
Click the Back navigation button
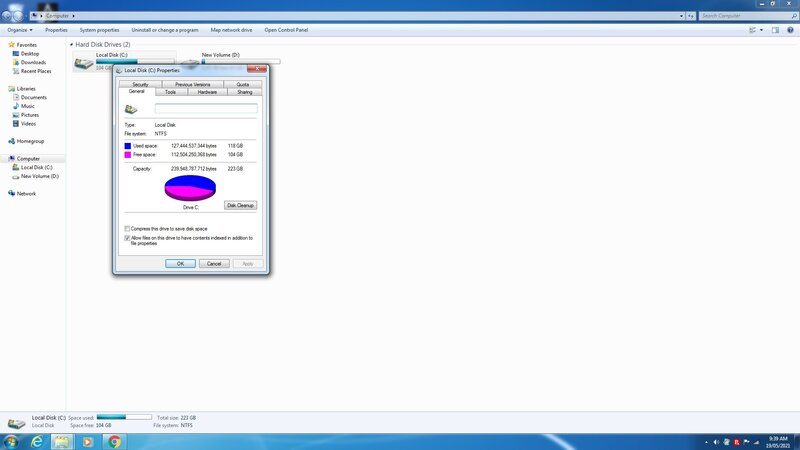pos(7,16)
